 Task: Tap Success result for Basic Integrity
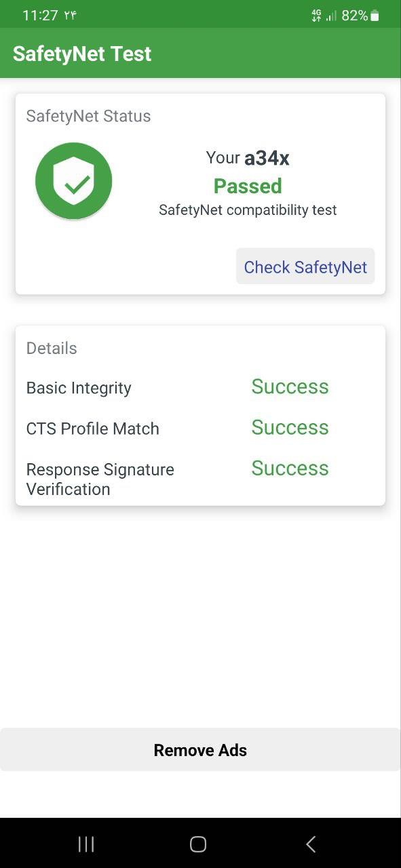pyautogui.click(x=290, y=387)
